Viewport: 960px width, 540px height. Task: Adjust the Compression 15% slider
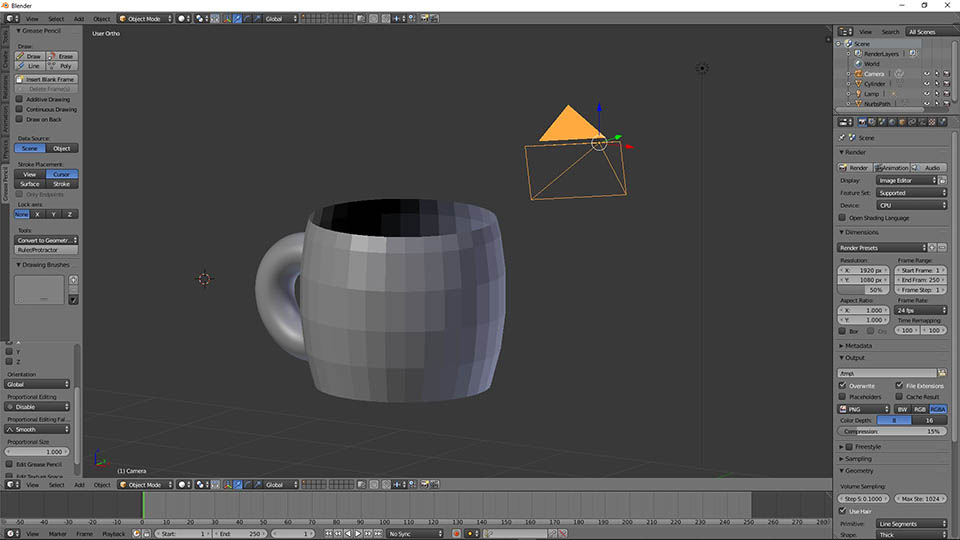pos(892,431)
